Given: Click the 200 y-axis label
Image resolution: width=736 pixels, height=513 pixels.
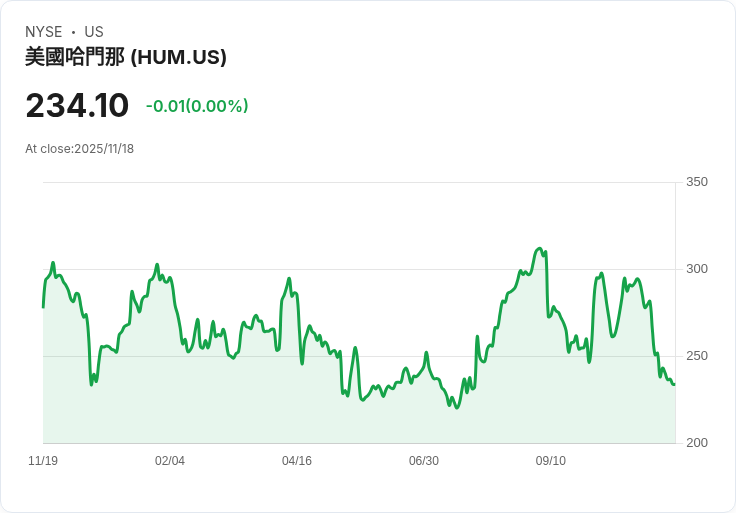Looking at the screenshot, I should point(697,443).
